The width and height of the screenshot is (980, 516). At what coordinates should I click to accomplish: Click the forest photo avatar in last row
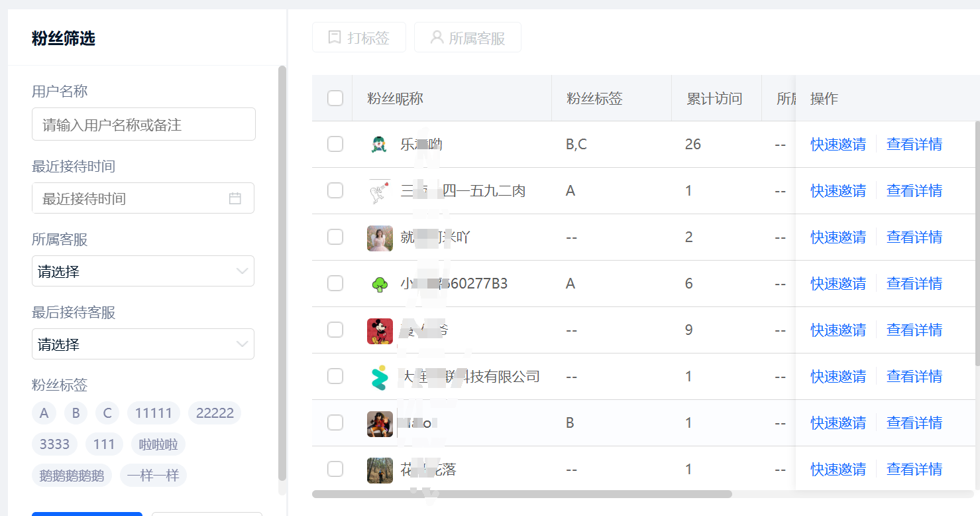(x=380, y=470)
